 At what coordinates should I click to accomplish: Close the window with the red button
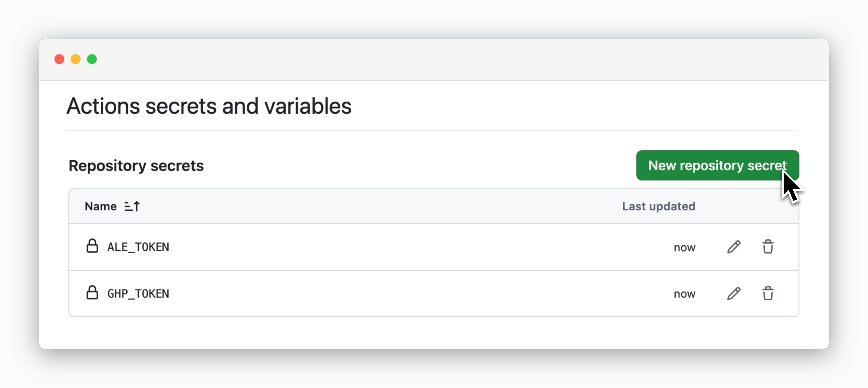point(59,59)
